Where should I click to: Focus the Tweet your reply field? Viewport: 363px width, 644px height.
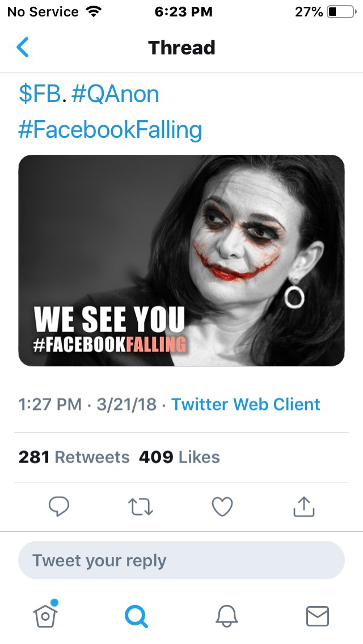(x=181, y=561)
